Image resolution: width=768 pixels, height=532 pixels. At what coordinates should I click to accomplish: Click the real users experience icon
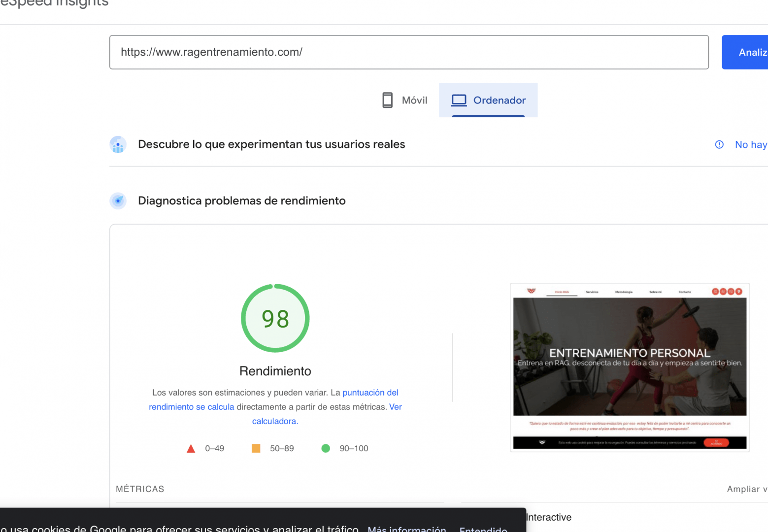[118, 145]
